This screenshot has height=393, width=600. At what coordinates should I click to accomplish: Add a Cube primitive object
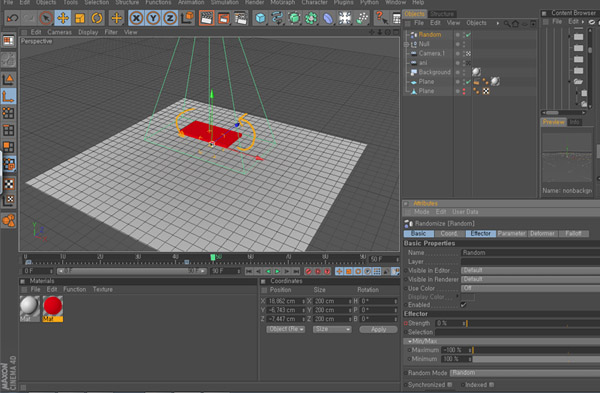(260, 18)
